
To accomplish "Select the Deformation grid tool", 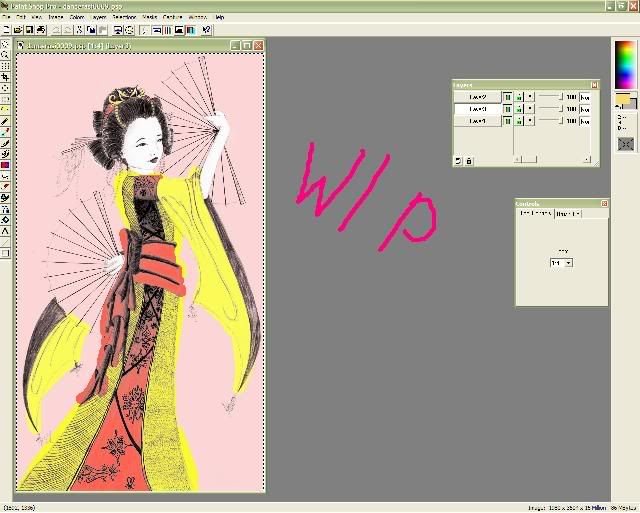I will [x=5, y=66].
